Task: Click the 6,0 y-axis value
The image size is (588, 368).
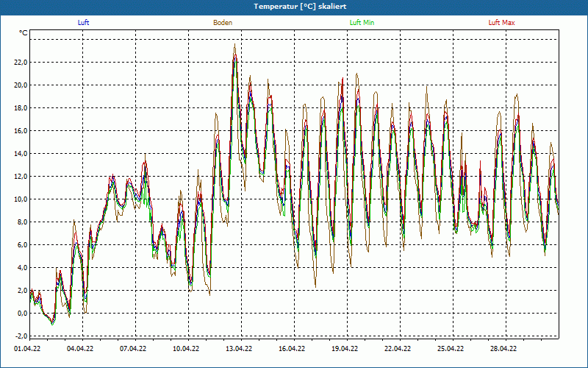Action: click(x=22, y=245)
